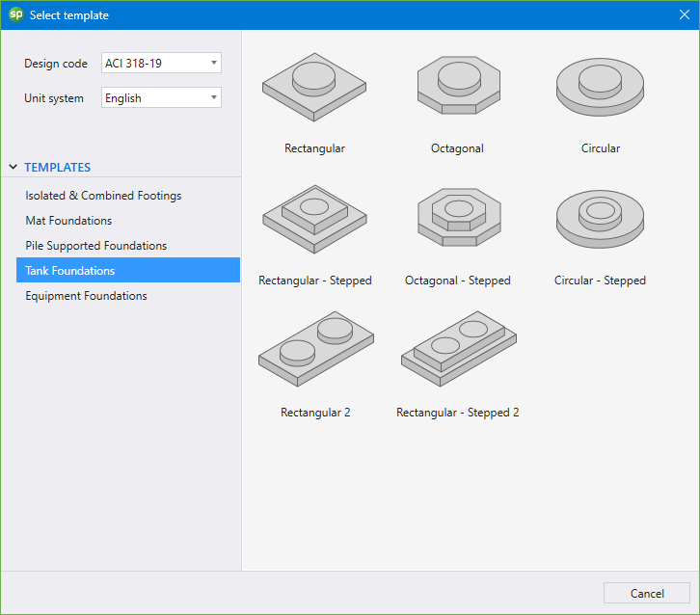The image size is (700, 615).
Task: Click the sp application logo in title bar
Action: tap(15, 14)
